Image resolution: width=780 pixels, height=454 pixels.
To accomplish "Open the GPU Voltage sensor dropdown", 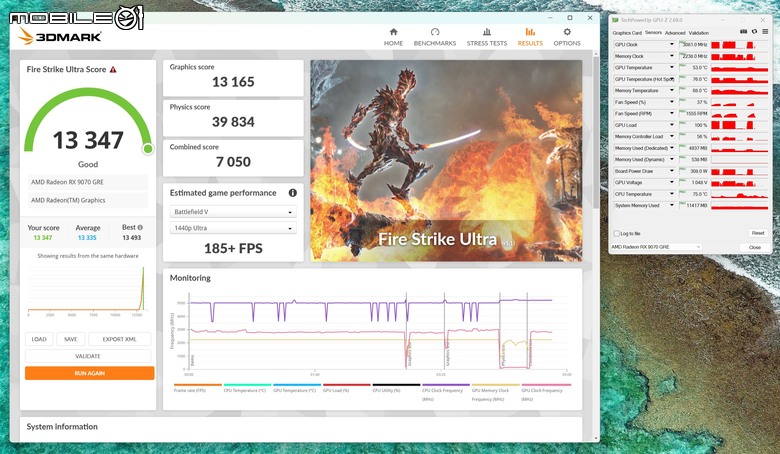I will (672, 182).
